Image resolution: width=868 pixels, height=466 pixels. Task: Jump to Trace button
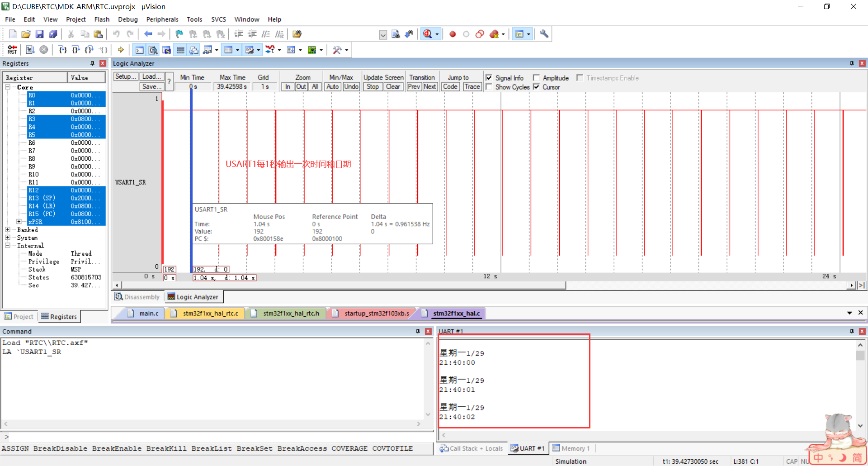(472, 86)
